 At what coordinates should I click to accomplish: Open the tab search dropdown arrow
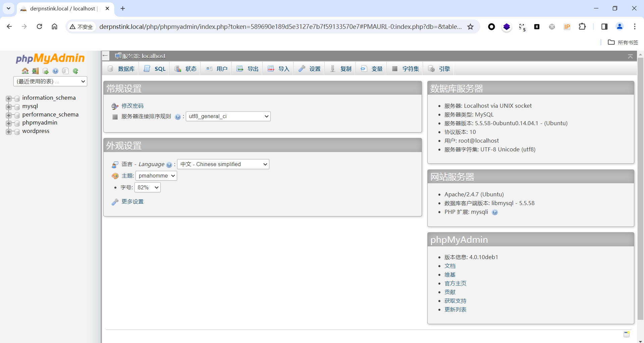9,8
